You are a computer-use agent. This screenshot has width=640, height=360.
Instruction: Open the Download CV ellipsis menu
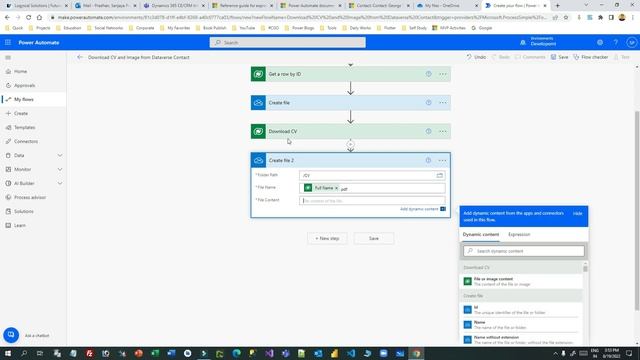442,131
